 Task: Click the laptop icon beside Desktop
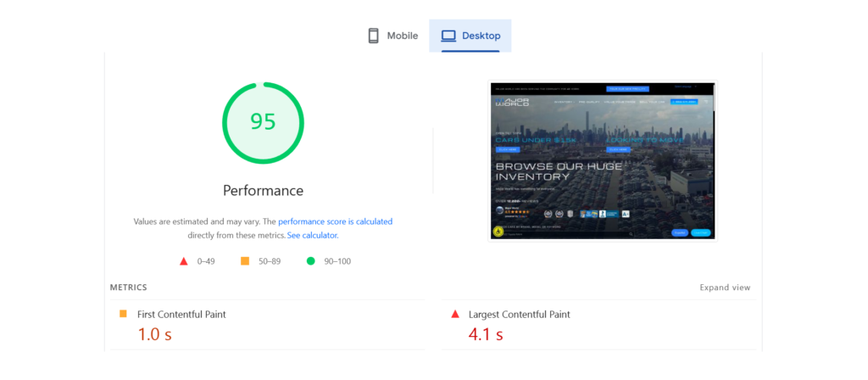point(448,36)
